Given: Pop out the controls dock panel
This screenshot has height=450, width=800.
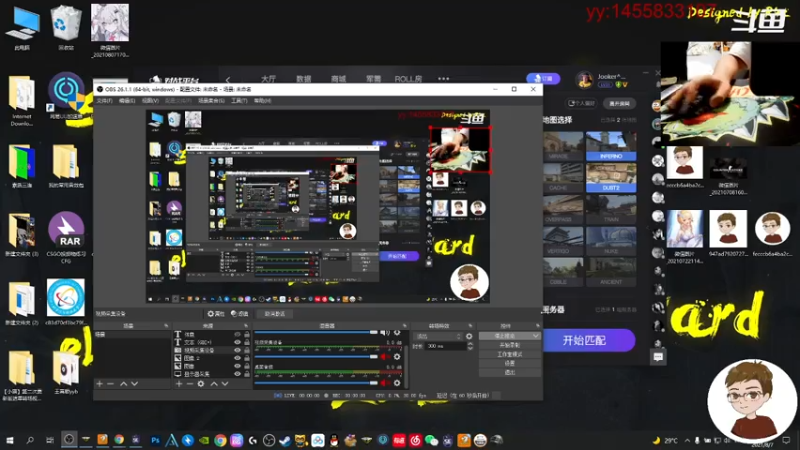Looking at the screenshot, I should (538, 326).
